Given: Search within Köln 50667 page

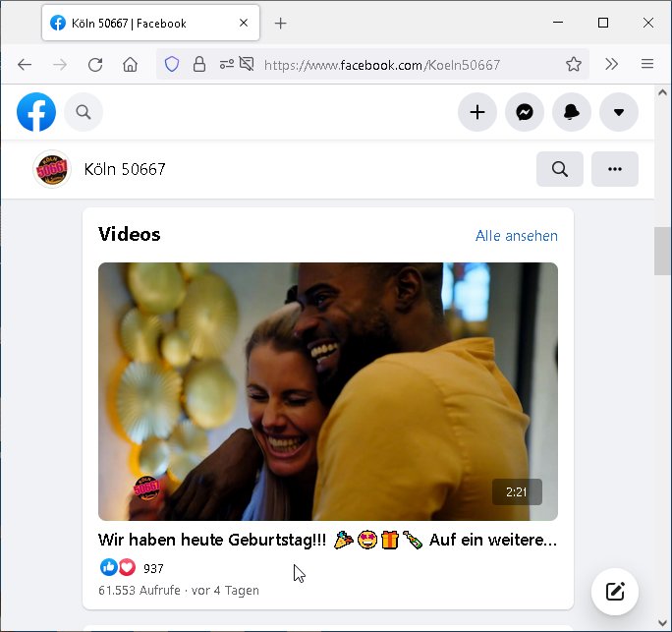Looking at the screenshot, I should click(x=560, y=169).
